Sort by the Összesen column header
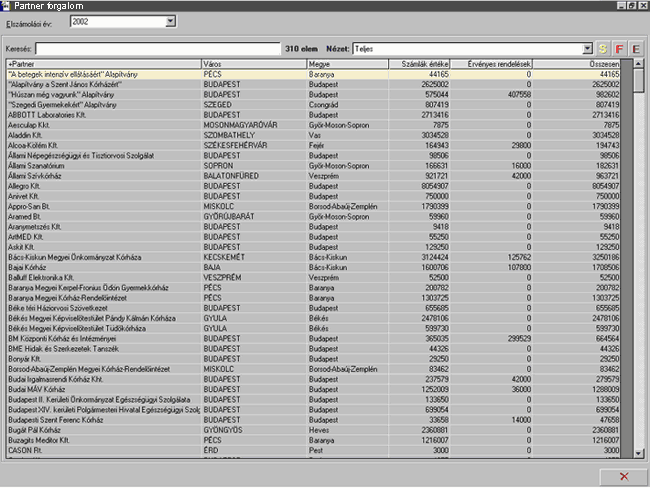Image resolution: width=650 pixels, height=488 pixels. click(x=576, y=64)
